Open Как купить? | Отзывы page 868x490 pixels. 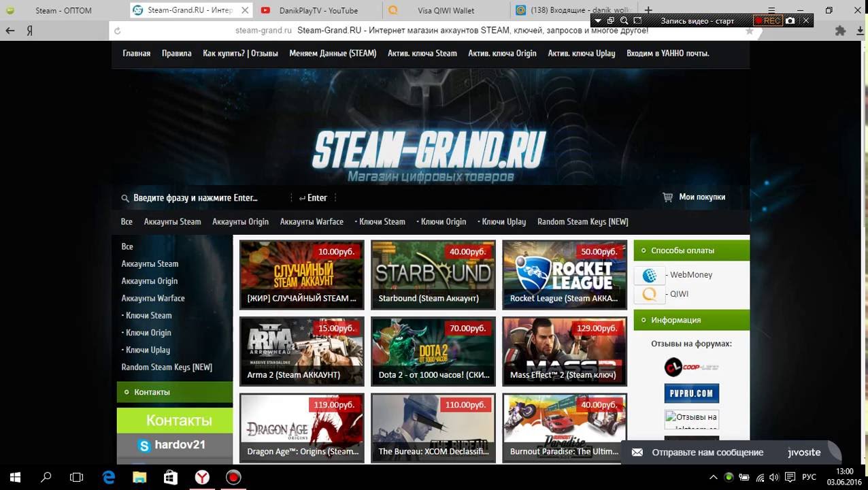click(x=240, y=53)
